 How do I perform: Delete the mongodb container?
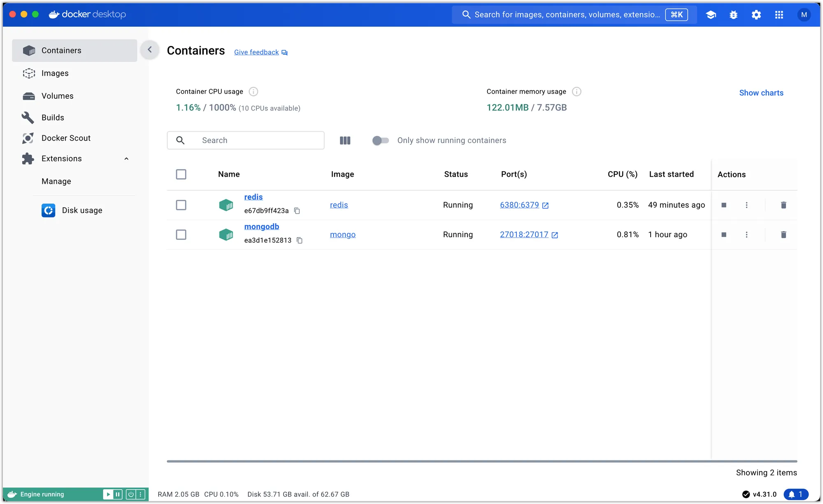click(783, 235)
